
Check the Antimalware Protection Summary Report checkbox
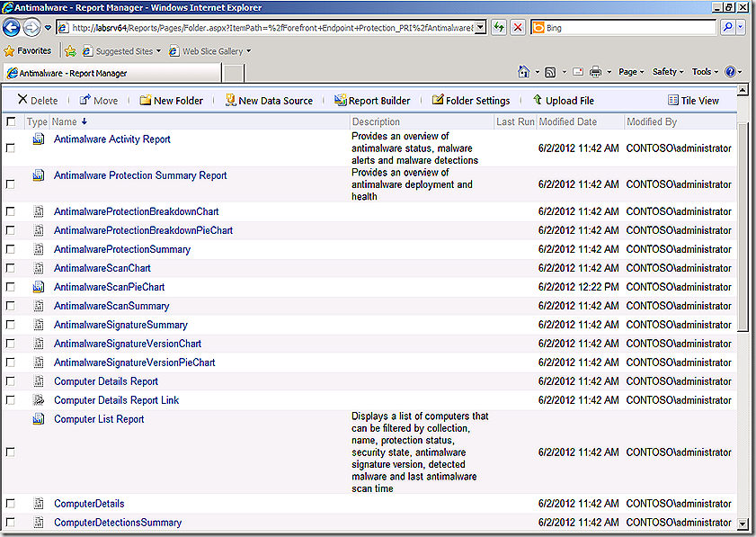tap(10, 184)
